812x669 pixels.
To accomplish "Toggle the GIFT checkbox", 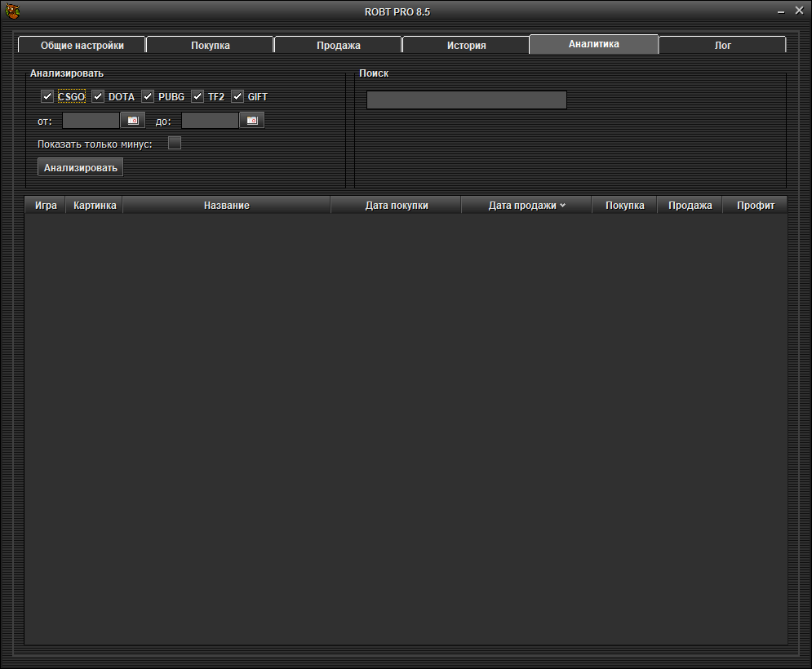I will (237, 97).
